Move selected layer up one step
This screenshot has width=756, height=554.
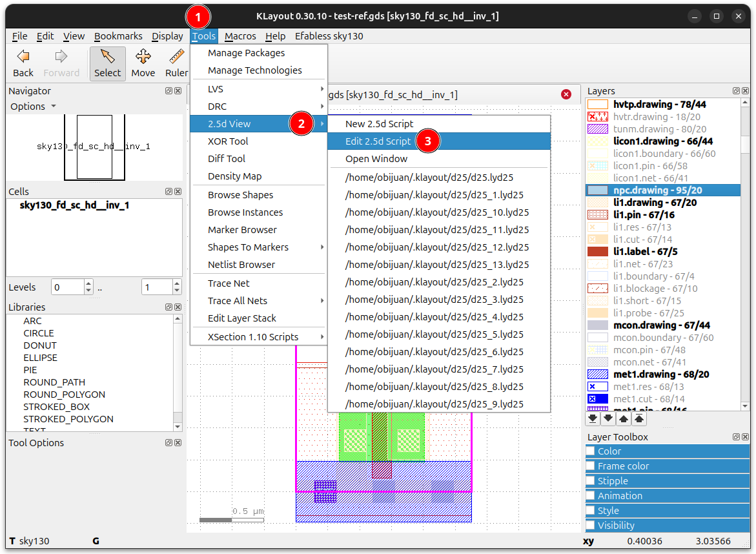pyautogui.click(x=624, y=418)
